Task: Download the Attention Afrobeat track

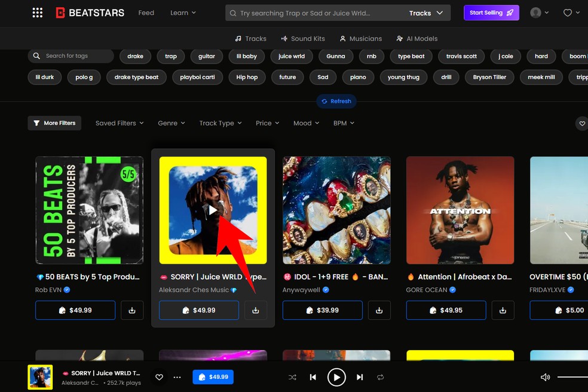Action: [503, 310]
